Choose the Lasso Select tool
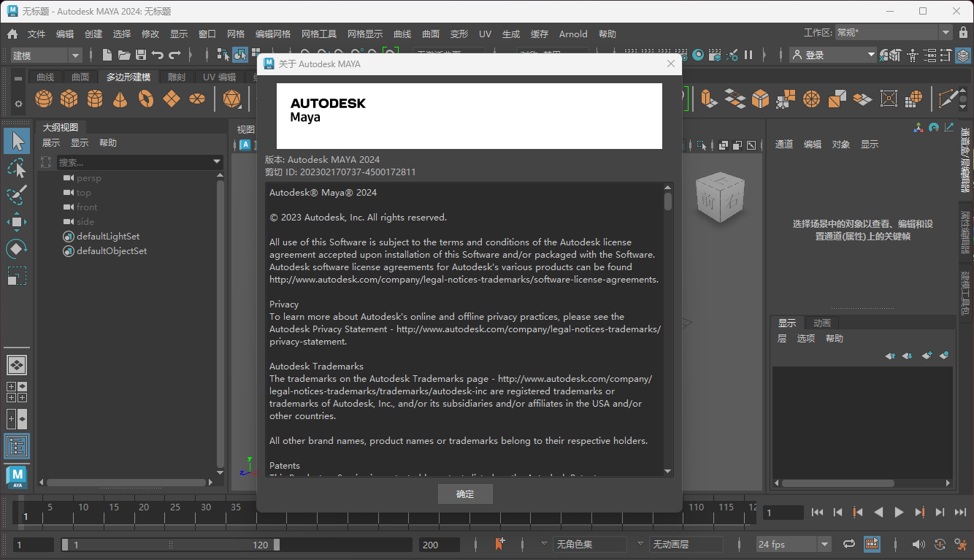The image size is (974, 560). tap(17, 169)
